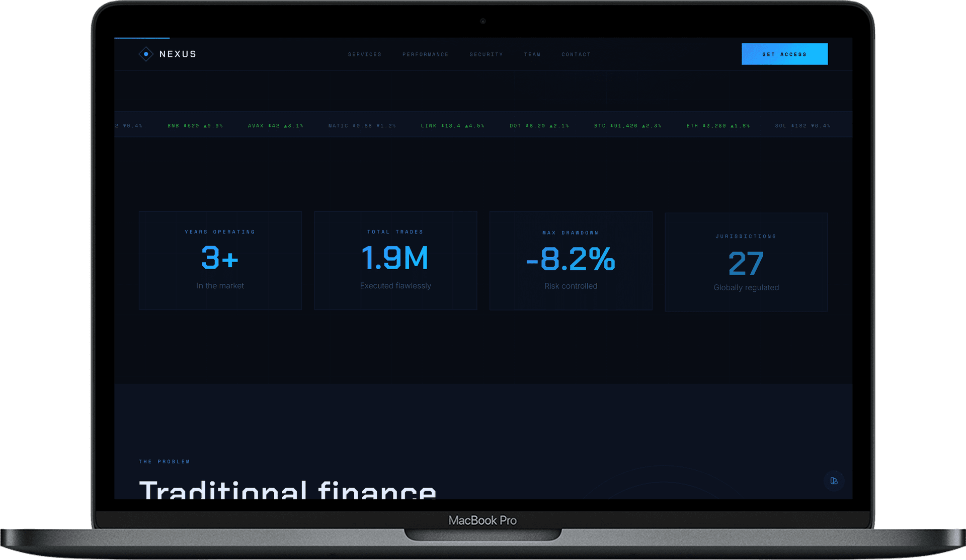Click the floating widget icon at bottom right

tap(834, 481)
